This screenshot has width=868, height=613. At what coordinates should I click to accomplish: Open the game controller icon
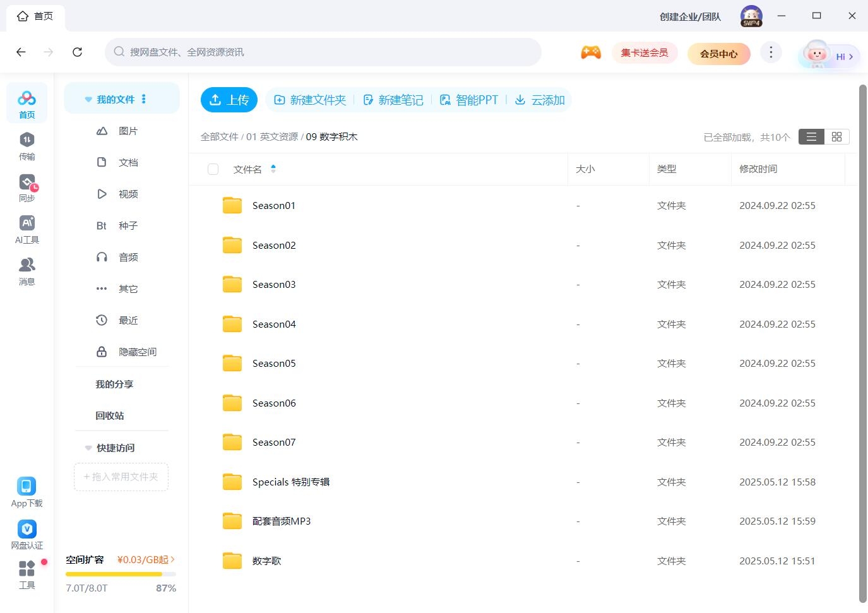point(591,52)
